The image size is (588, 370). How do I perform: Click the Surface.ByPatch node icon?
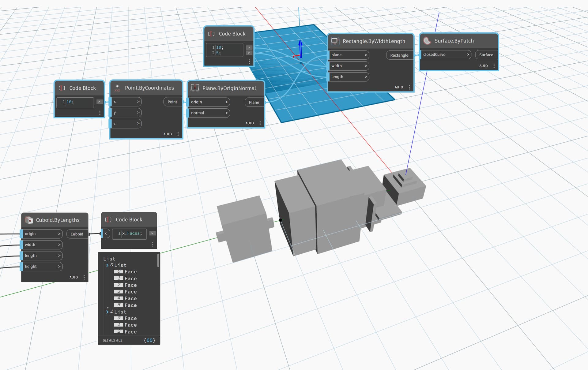coord(427,40)
